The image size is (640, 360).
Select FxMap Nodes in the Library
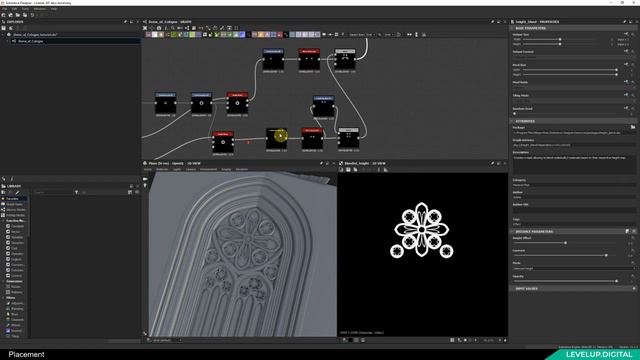tap(15, 215)
